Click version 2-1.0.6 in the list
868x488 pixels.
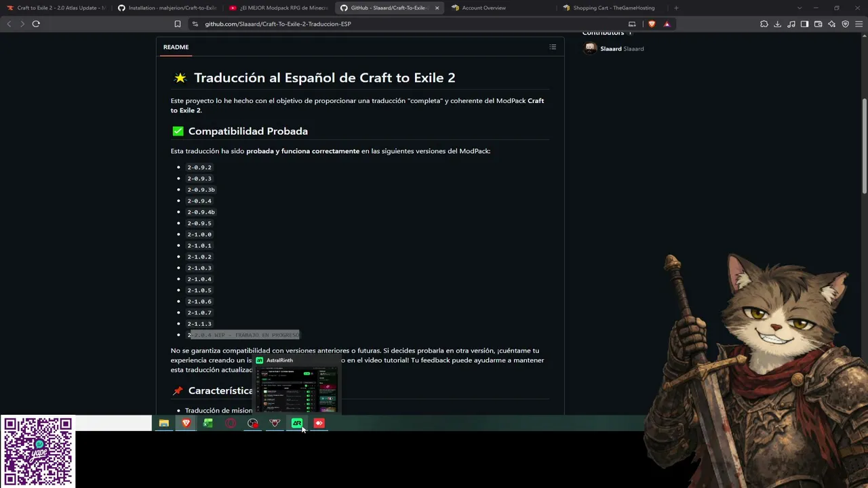tap(199, 302)
